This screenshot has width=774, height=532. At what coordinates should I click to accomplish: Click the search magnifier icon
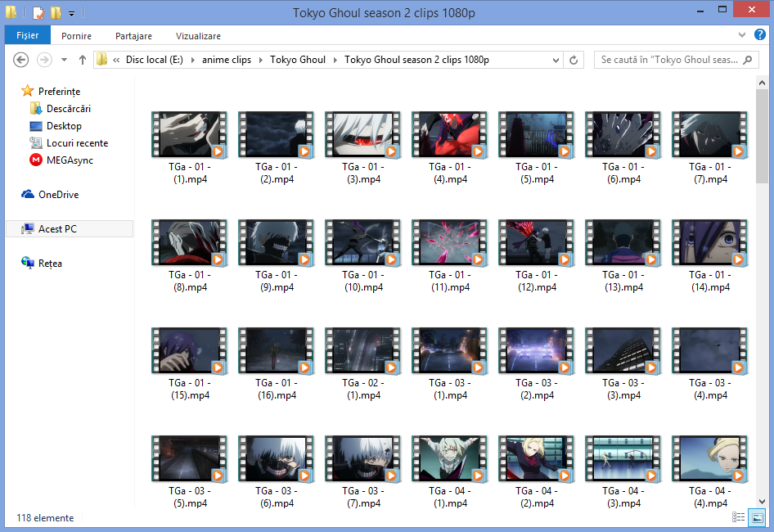click(x=748, y=60)
